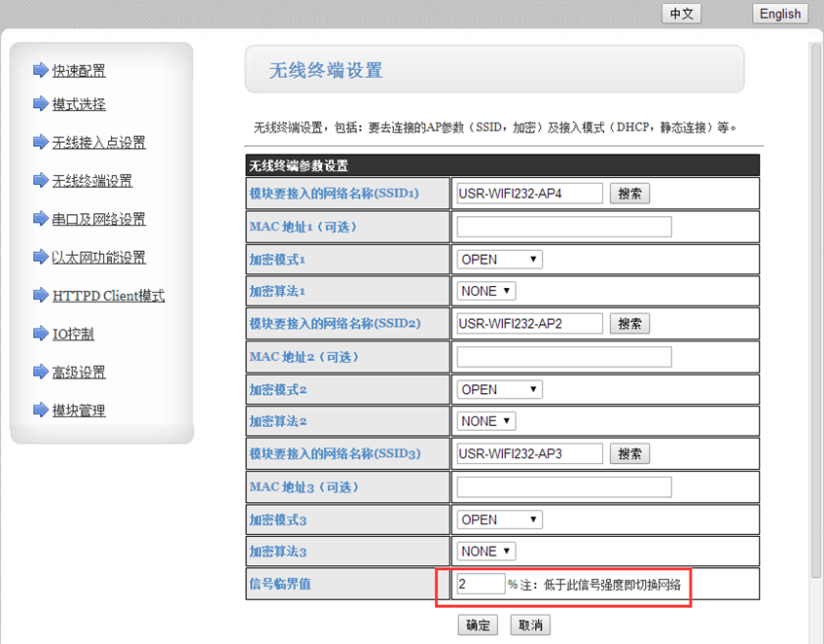Click the arrow icon next to 模块管理

[40, 410]
